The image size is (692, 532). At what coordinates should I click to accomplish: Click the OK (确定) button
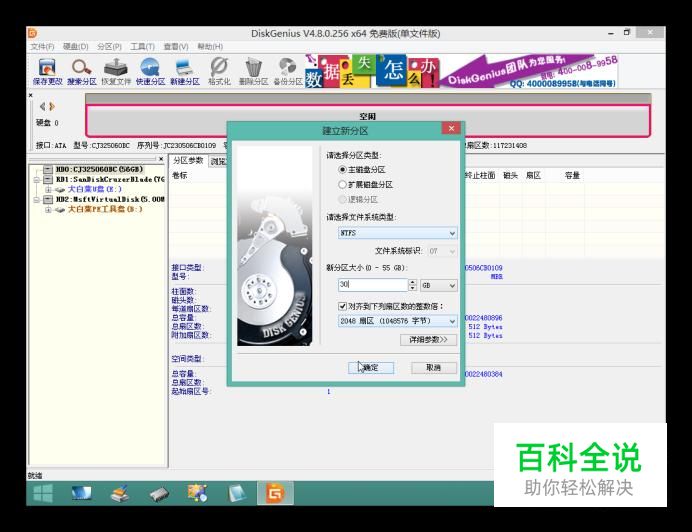371,367
